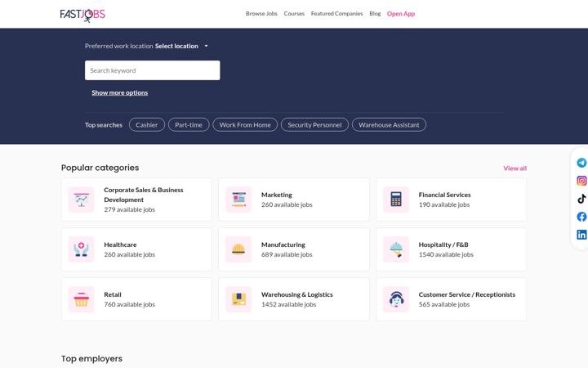Expand Show more options link
588x368 pixels.
click(119, 92)
